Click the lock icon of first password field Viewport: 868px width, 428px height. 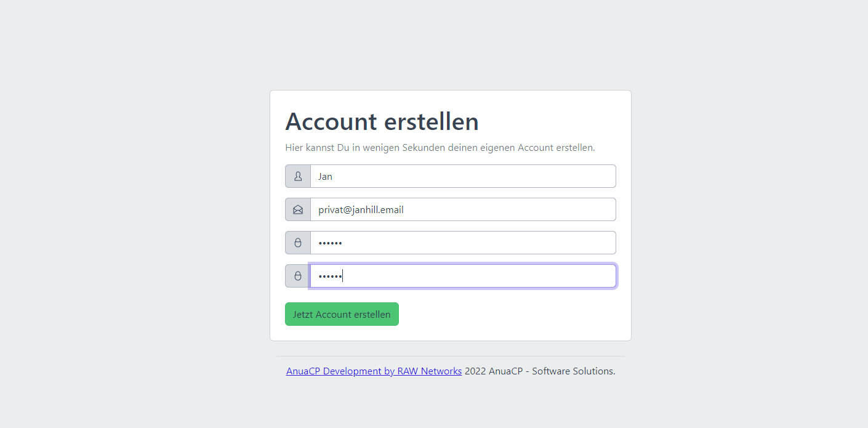click(298, 243)
